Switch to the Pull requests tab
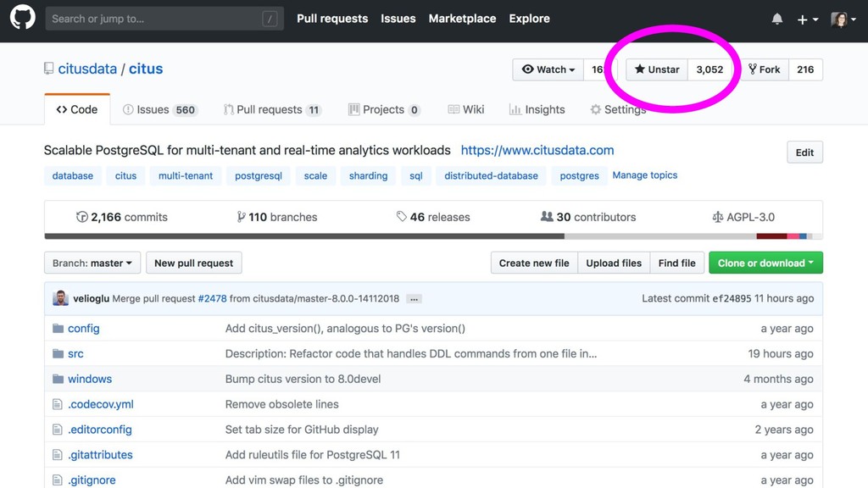This screenshot has width=868, height=488. [272, 109]
